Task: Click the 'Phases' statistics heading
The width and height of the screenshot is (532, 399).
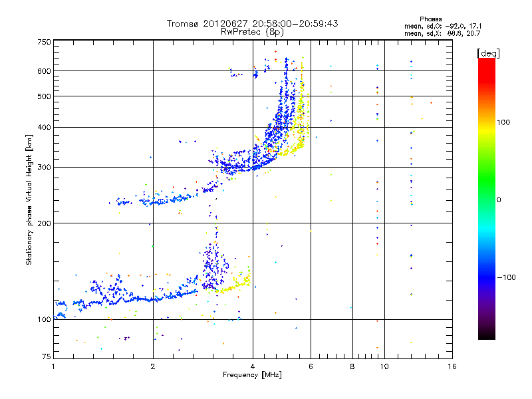Action: pyautogui.click(x=430, y=19)
